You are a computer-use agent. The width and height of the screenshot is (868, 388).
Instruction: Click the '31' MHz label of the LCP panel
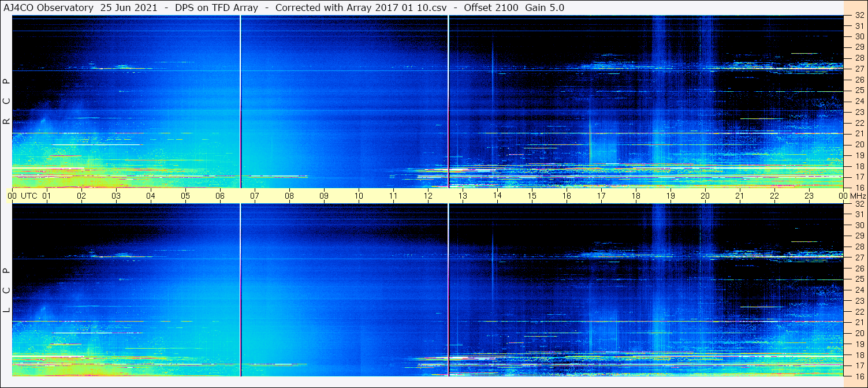(x=859, y=214)
